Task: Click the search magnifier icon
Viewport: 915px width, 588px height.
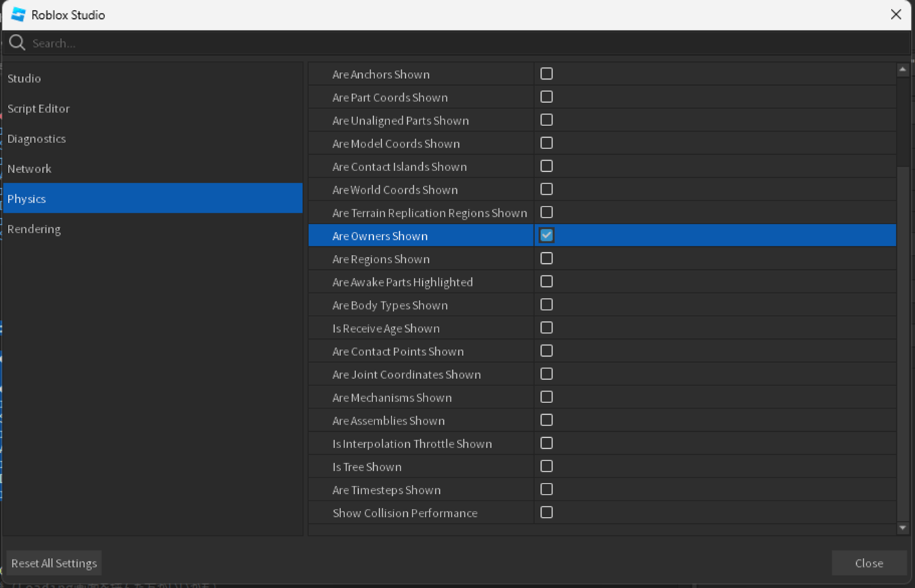Action: pos(18,43)
